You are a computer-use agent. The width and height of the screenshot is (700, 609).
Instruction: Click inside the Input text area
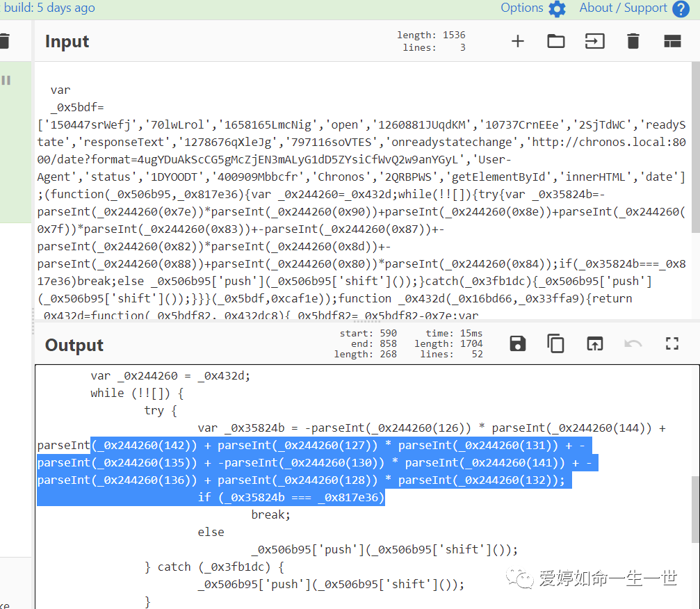point(362,190)
